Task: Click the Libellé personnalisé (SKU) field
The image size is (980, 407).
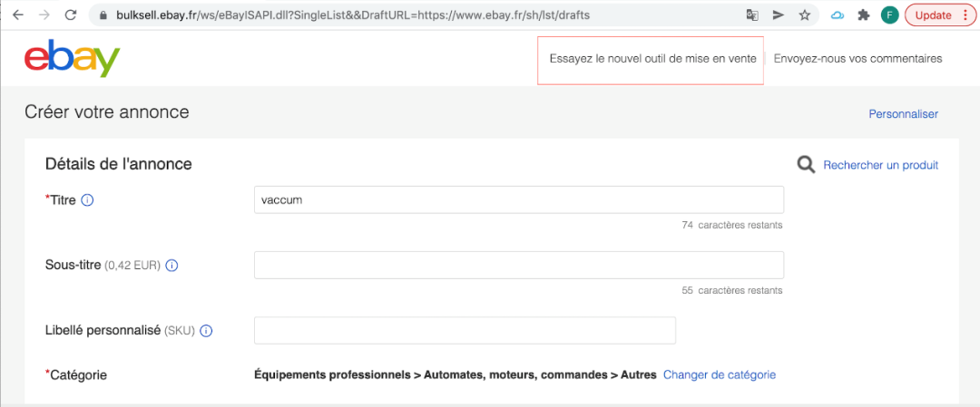Action: [465, 331]
